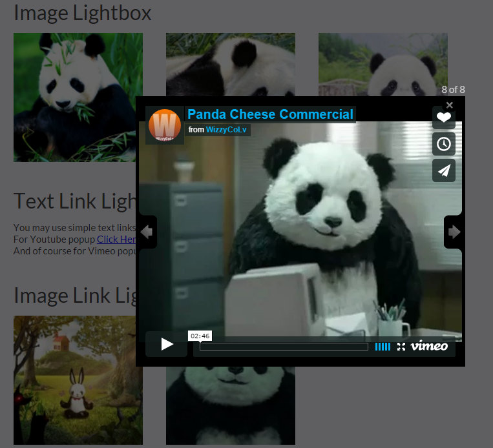
Task: Click the '8 of 8' counter text
Action: pos(453,90)
